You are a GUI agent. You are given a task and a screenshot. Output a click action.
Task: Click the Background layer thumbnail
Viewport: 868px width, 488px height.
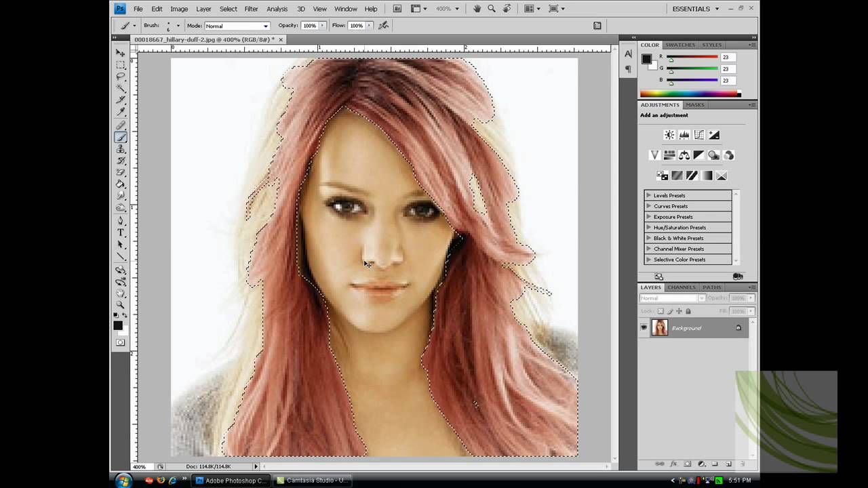(x=660, y=328)
